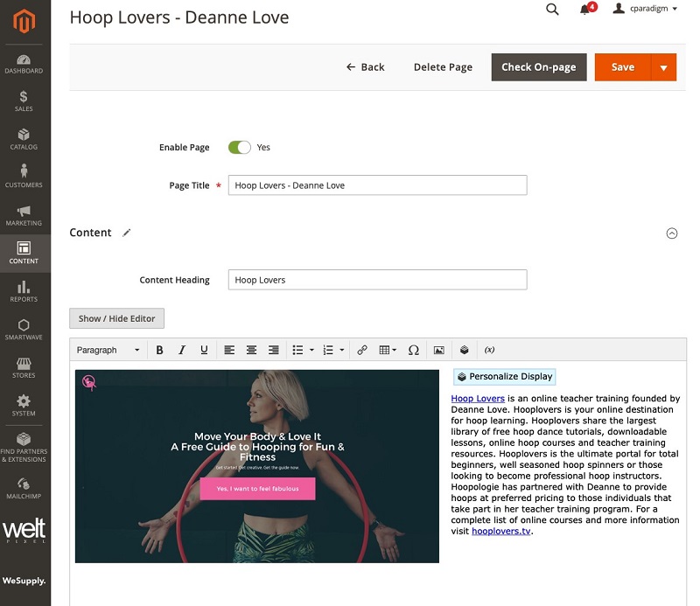Open numbered list style dropdown arrow
This screenshot has width=700, height=606.
tap(342, 350)
